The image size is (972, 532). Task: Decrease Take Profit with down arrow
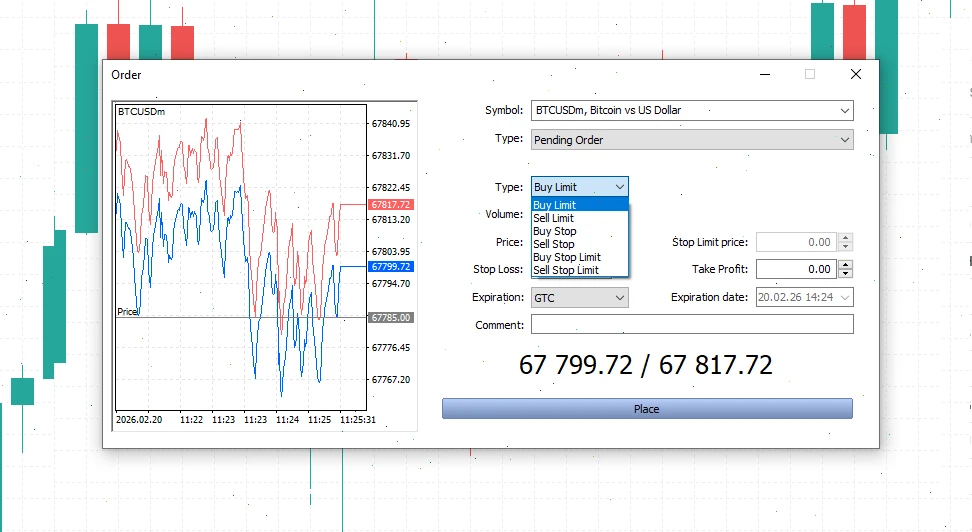click(846, 273)
